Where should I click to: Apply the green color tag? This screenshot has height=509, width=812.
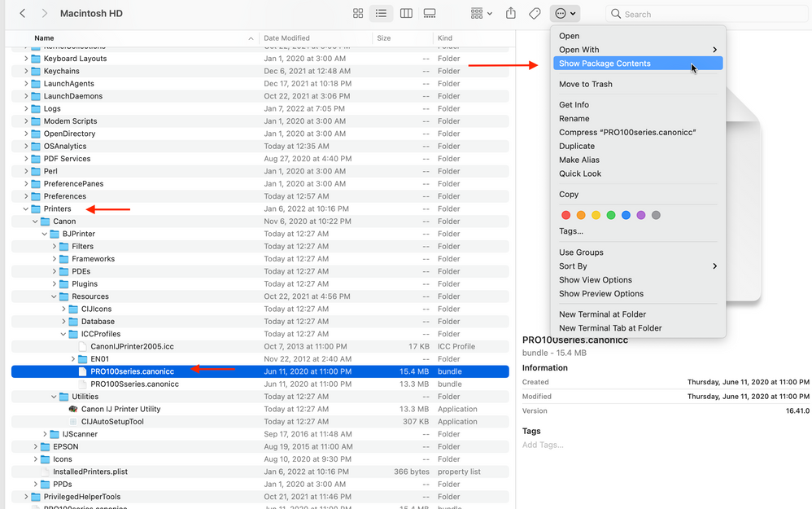click(611, 215)
